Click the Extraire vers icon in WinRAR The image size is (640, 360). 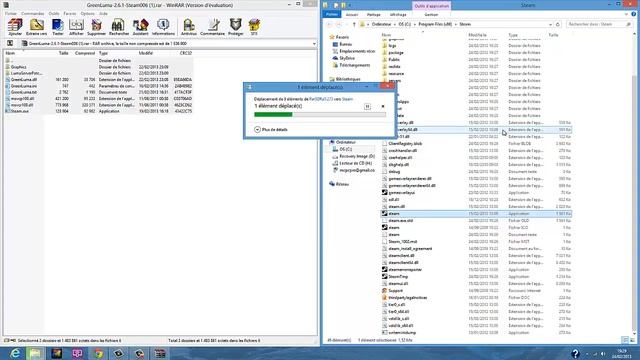[x=36, y=27]
